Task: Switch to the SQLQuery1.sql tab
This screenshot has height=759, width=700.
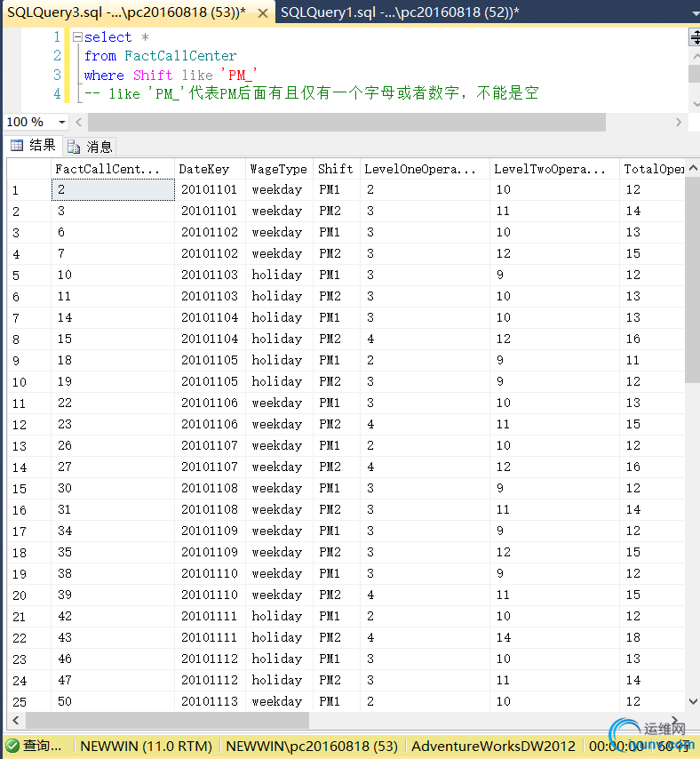Action: 400,12
